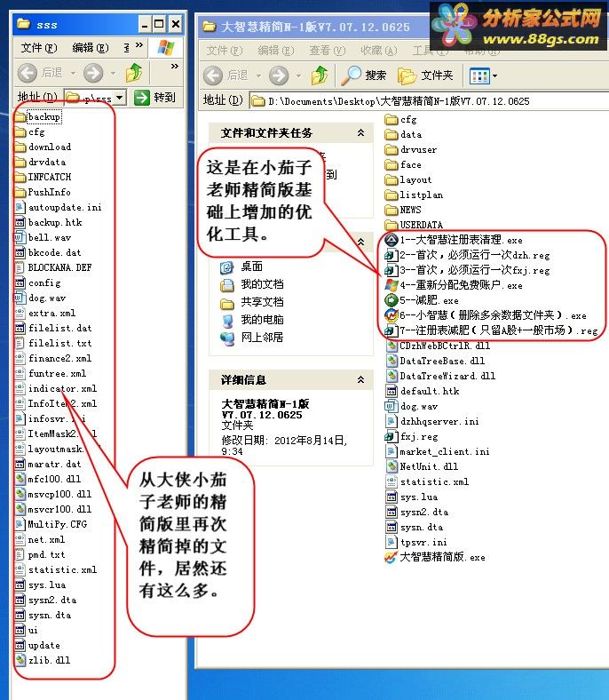Click Windows flag logo in sss window
Screen dimensions: 609x700
(165, 48)
